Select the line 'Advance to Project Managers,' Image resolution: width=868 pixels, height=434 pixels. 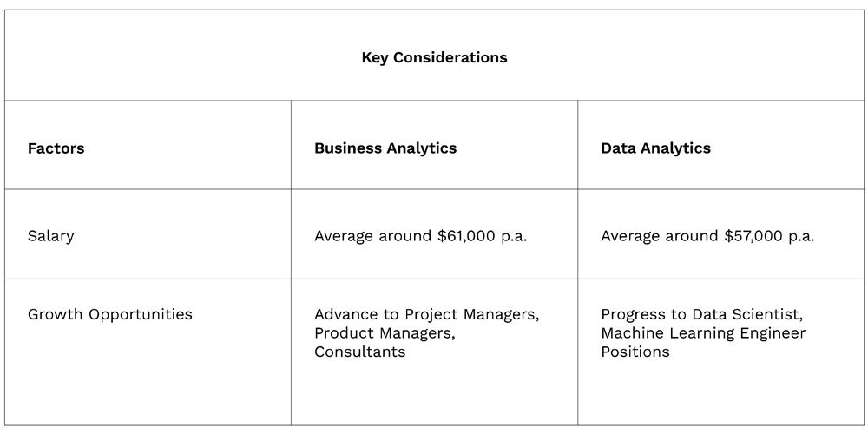[x=426, y=314]
